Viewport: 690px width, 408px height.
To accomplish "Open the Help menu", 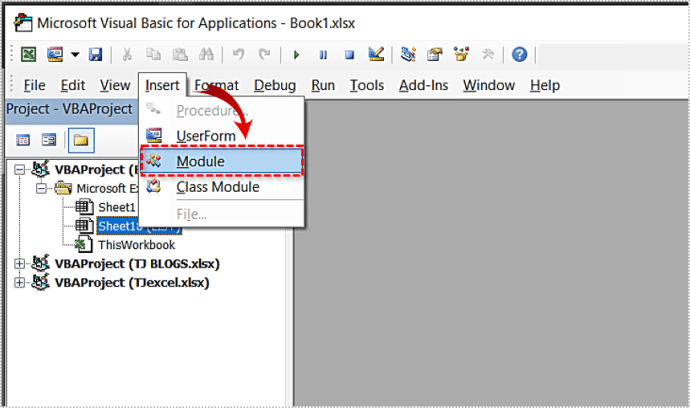I will pyautogui.click(x=545, y=85).
